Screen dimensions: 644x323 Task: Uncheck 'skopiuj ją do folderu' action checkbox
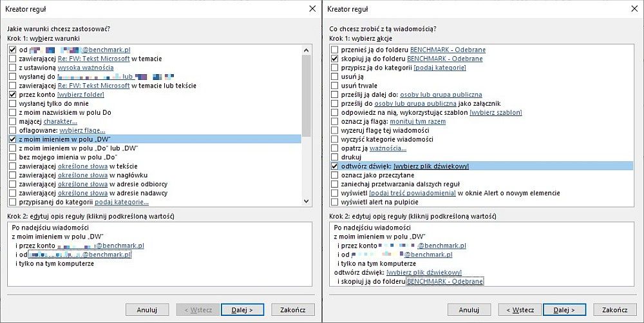[x=335, y=59]
